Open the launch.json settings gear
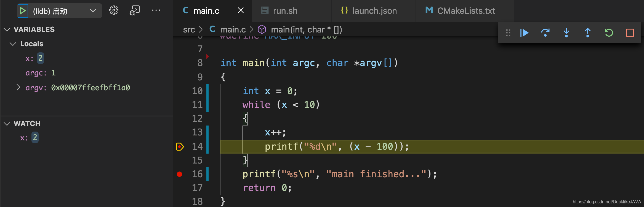Screen dimensions: 644x207 [113, 10]
